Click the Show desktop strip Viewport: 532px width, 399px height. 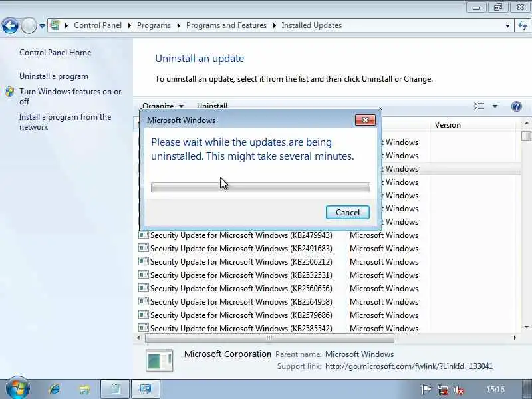(527, 389)
